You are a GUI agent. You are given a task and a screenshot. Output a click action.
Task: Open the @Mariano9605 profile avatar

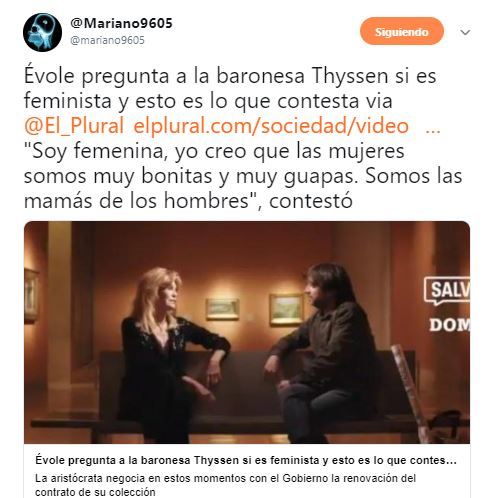pyautogui.click(x=42, y=32)
